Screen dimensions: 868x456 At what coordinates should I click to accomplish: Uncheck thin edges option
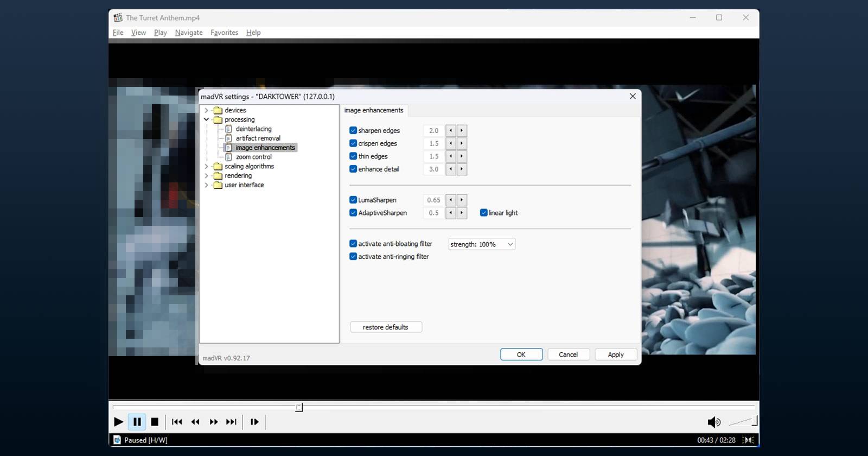(353, 156)
